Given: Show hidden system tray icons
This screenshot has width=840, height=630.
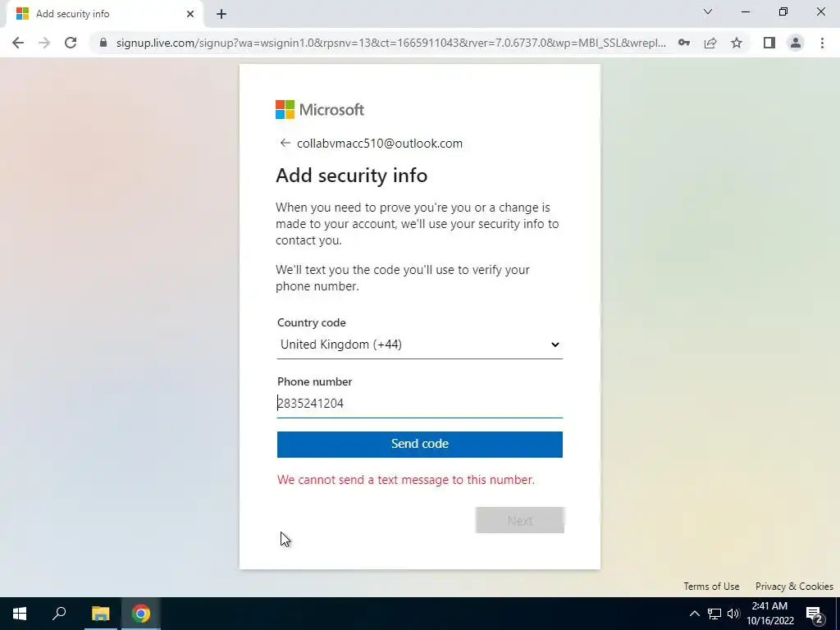Looking at the screenshot, I should (x=694, y=614).
